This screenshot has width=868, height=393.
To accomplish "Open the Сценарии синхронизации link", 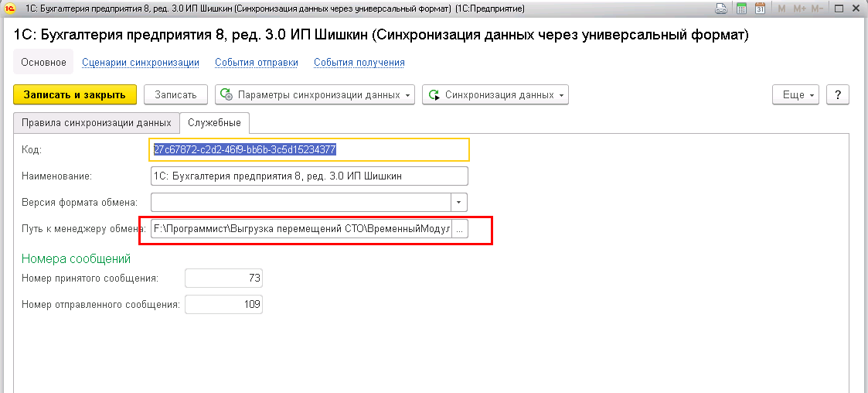I will pyautogui.click(x=141, y=63).
